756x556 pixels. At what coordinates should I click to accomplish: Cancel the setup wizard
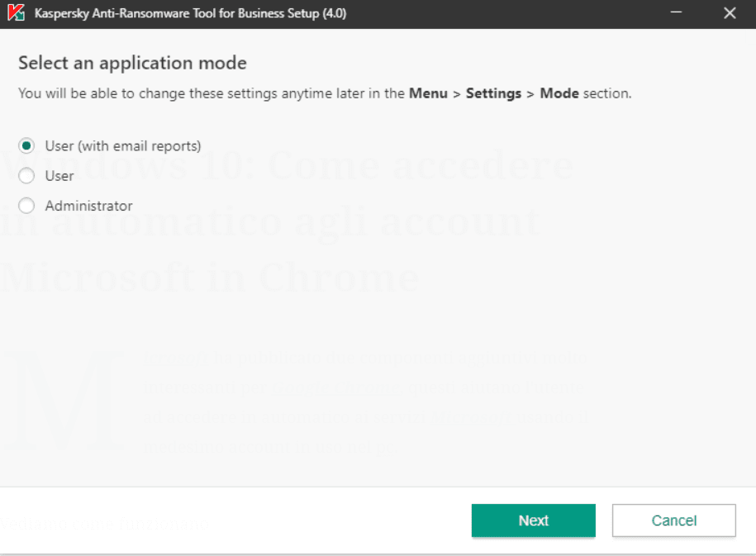(x=673, y=520)
